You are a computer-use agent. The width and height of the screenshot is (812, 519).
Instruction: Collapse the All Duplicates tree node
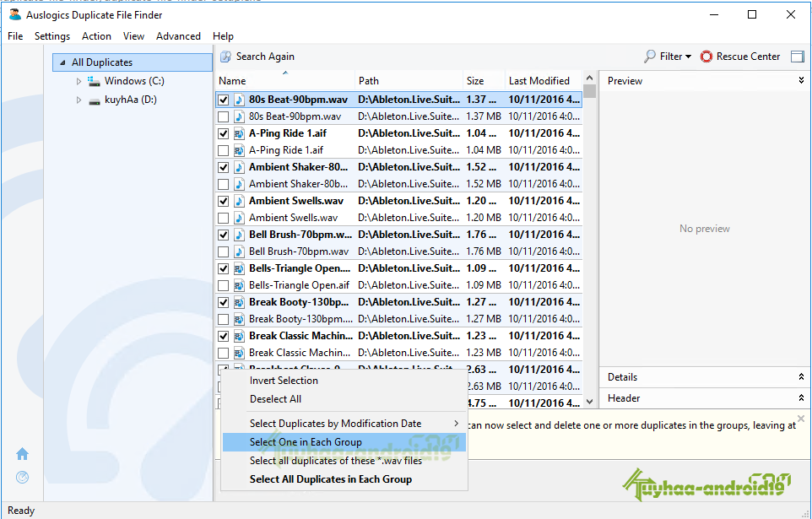(x=62, y=62)
